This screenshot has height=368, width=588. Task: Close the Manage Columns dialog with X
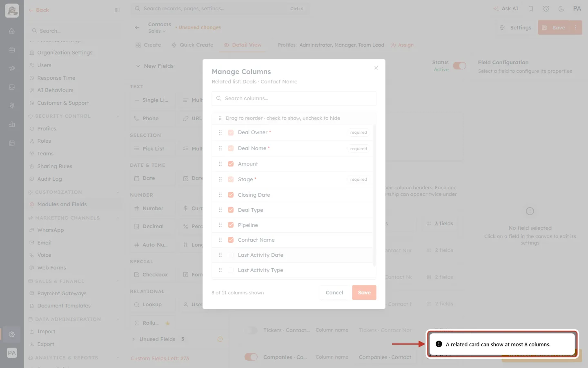pos(376,68)
